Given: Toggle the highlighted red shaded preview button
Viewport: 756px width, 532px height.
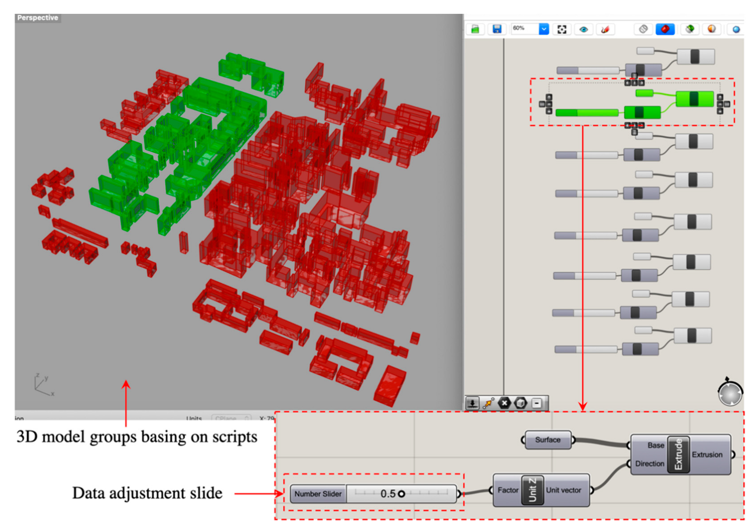Looking at the screenshot, I should pos(665,29).
